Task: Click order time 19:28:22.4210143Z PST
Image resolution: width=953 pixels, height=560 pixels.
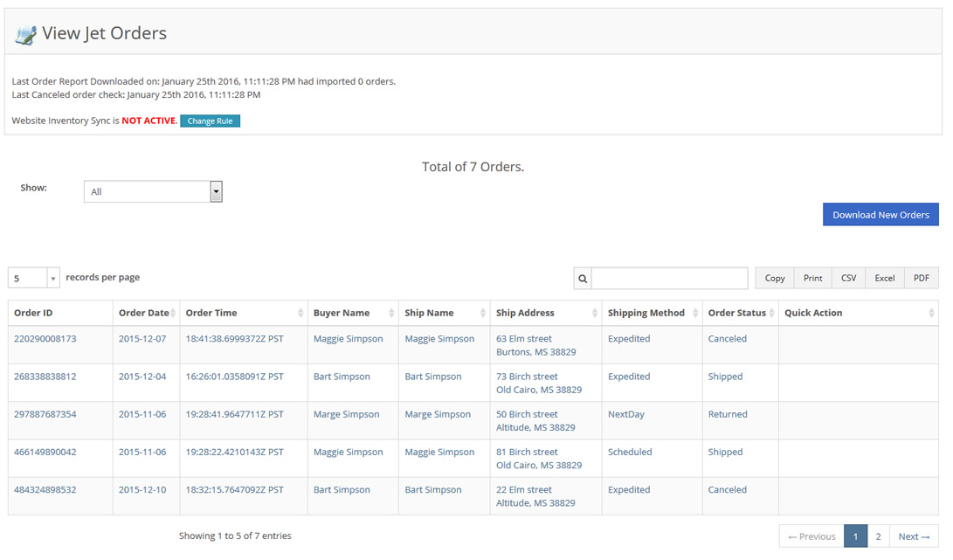Action: point(235,452)
